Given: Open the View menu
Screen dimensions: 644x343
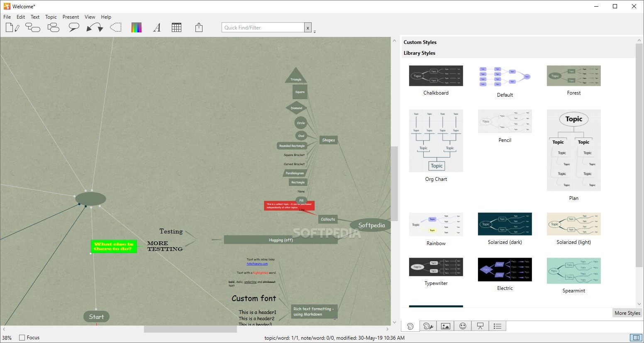Looking at the screenshot, I should coord(90,17).
